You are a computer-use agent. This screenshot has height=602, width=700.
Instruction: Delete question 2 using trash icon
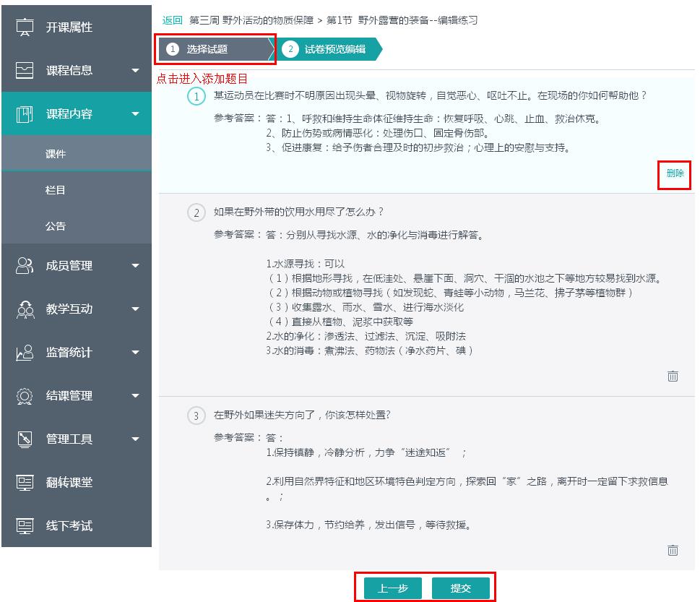(673, 376)
